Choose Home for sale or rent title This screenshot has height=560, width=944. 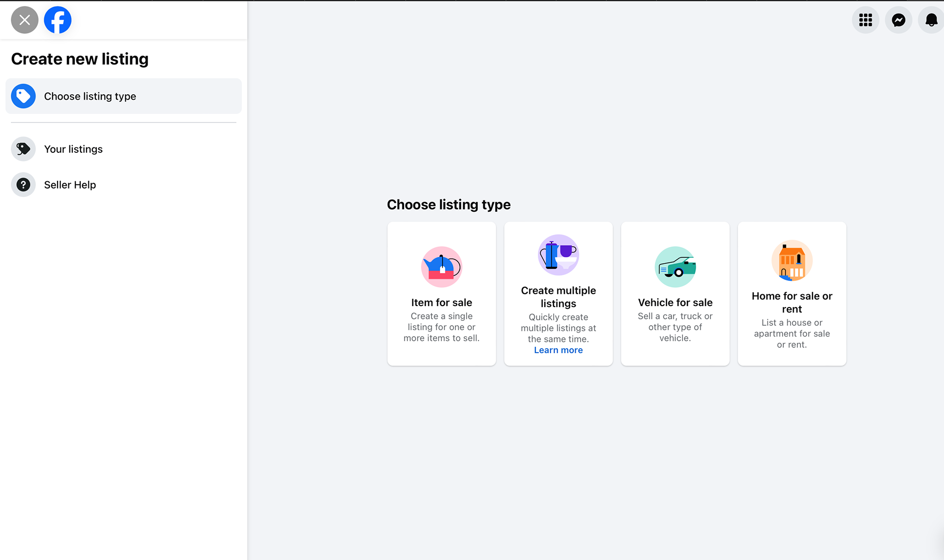(x=792, y=303)
